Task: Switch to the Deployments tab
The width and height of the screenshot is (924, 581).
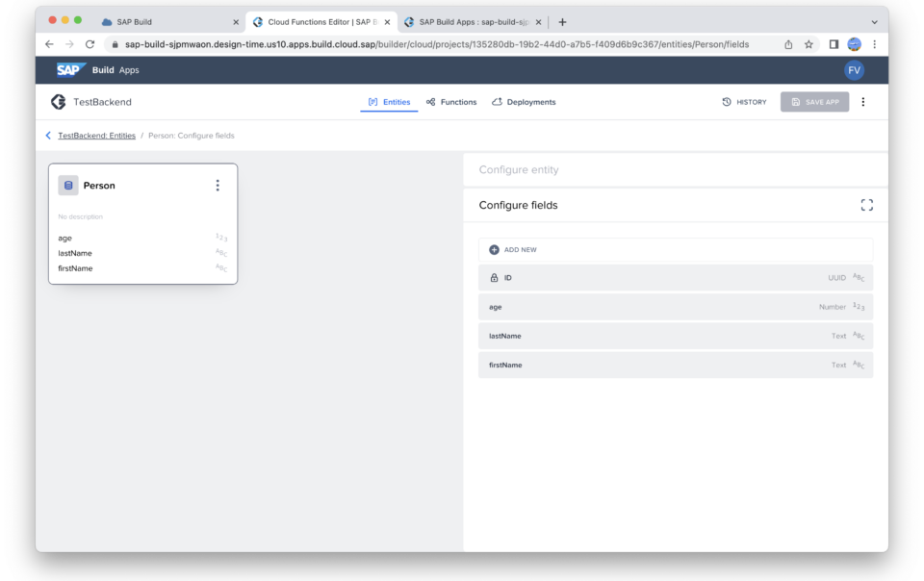Action: click(x=524, y=102)
